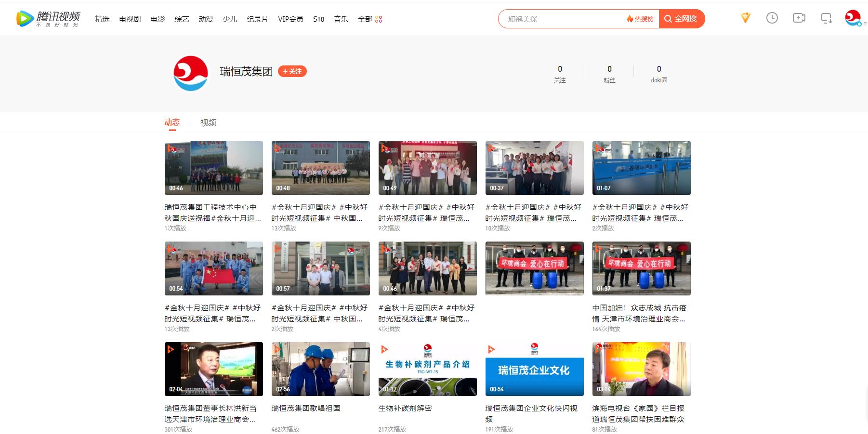Open title 生物补碳剂解密
Screen dimensions: 868x434
(x=405, y=408)
